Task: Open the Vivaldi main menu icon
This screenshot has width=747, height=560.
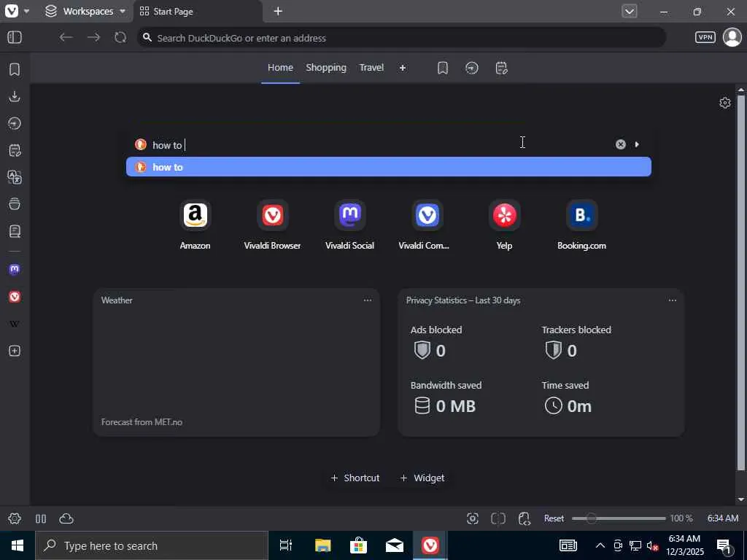Action: tap(11, 11)
